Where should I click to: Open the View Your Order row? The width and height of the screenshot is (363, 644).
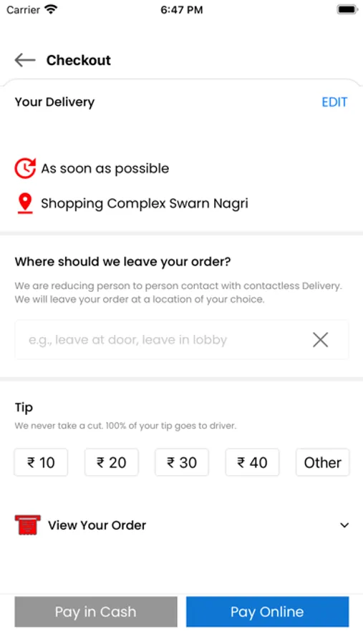182,525
